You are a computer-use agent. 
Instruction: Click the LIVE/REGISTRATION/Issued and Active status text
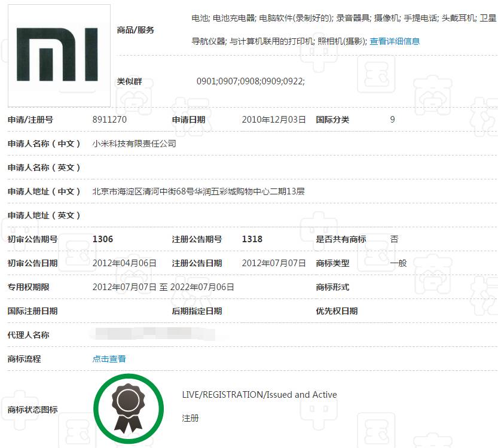[x=259, y=395]
